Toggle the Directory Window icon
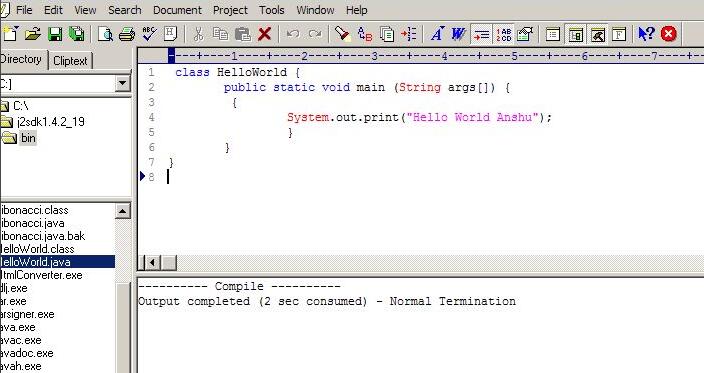This screenshot has width=704, height=373. point(575,34)
